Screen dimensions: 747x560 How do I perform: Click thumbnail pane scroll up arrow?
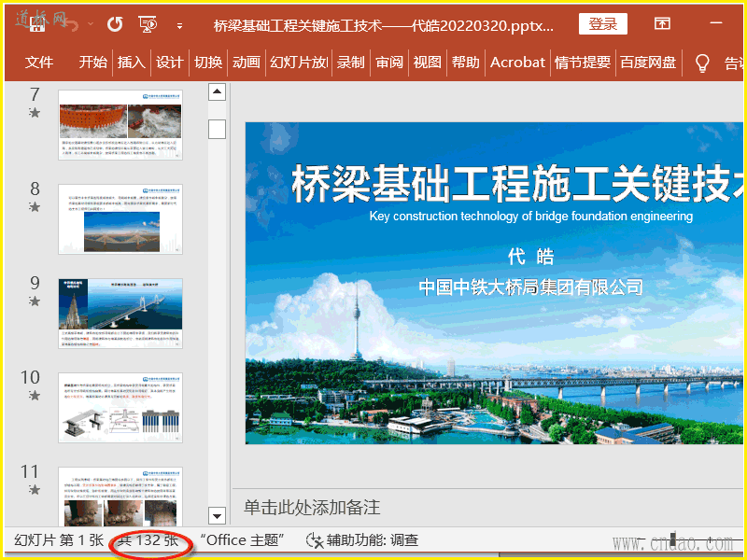point(217,91)
